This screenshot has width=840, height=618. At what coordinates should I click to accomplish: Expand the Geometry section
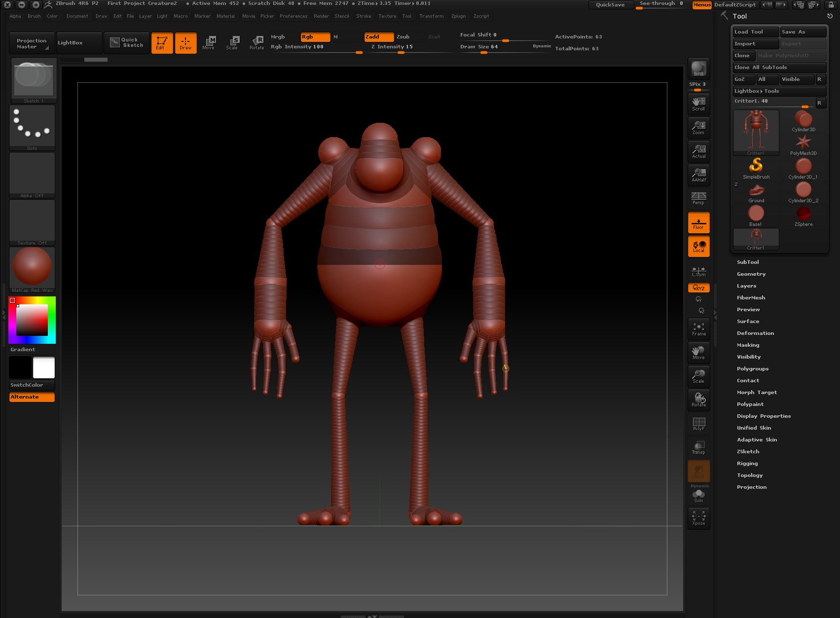(751, 274)
